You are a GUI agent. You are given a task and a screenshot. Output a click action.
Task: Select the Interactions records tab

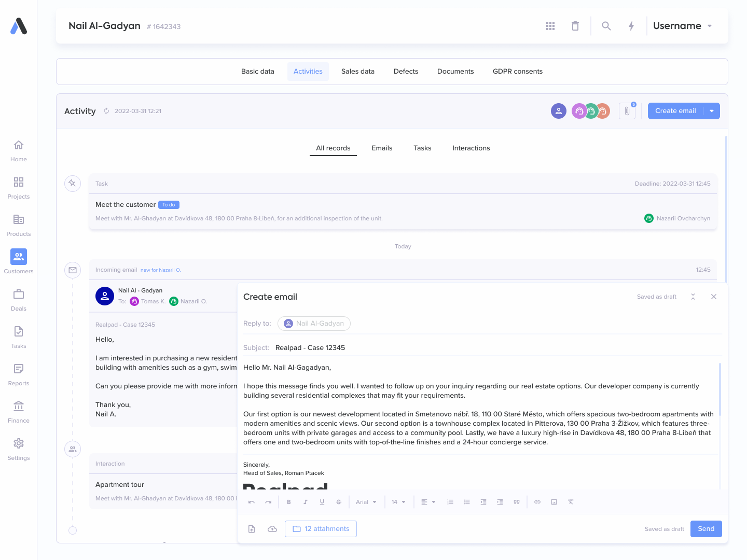click(x=471, y=148)
